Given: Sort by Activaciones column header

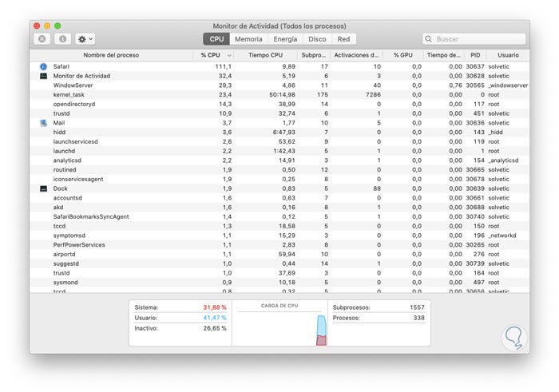Looking at the screenshot, I should coord(356,55).
